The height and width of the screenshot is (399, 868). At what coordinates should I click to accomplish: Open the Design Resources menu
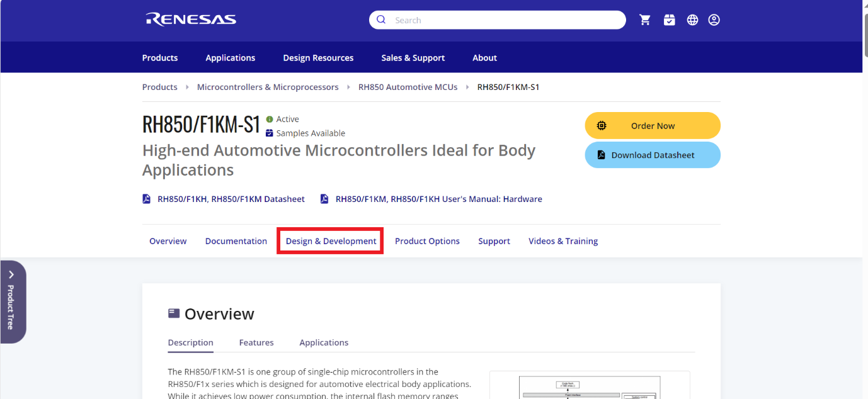[x=318, y=57]
